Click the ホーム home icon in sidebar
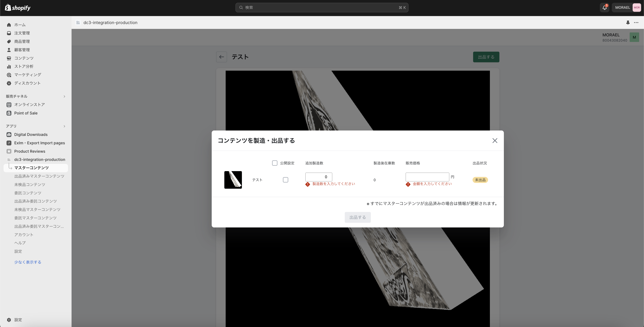The width and height of the screenshot is (644, 327). click(x=9, y=25)
